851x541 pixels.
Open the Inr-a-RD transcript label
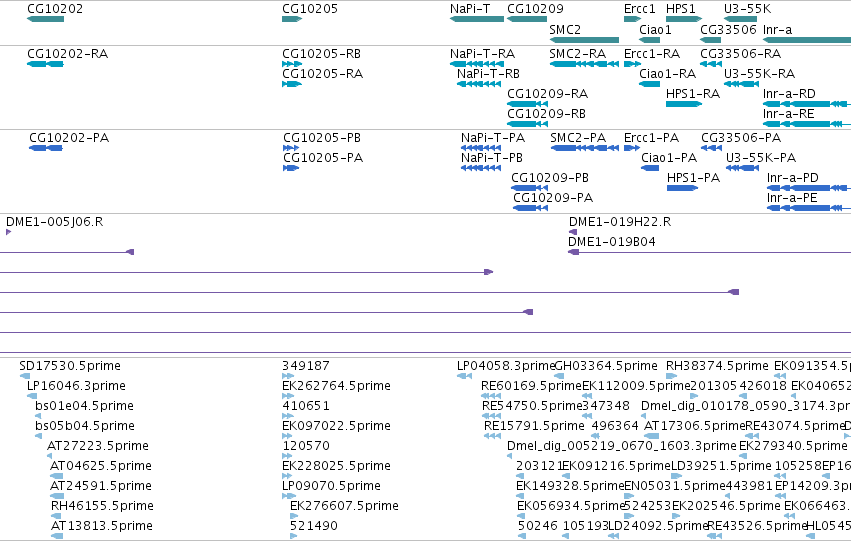tap(789, 94)
